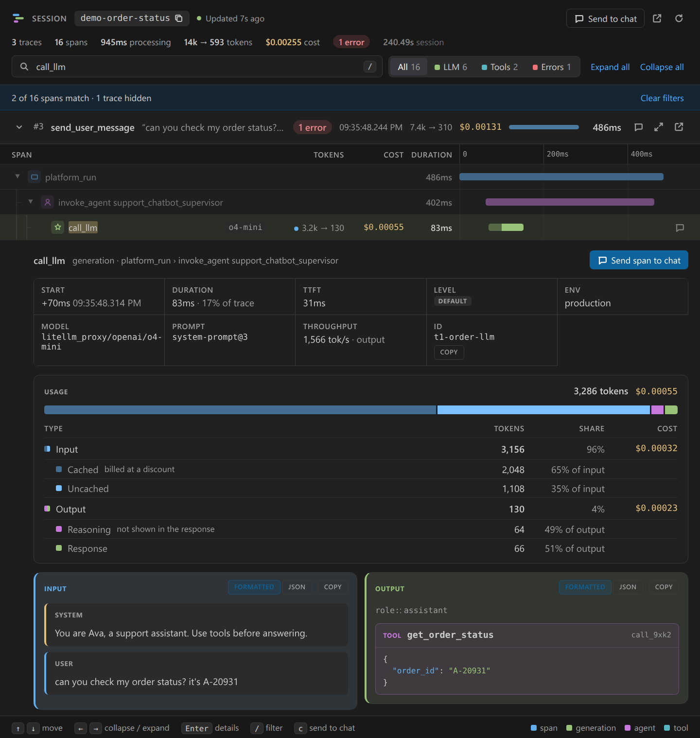
Task: Collapse trace #3 send_user_message chevron
Action: pyautogui.click(x=19, y=127)
